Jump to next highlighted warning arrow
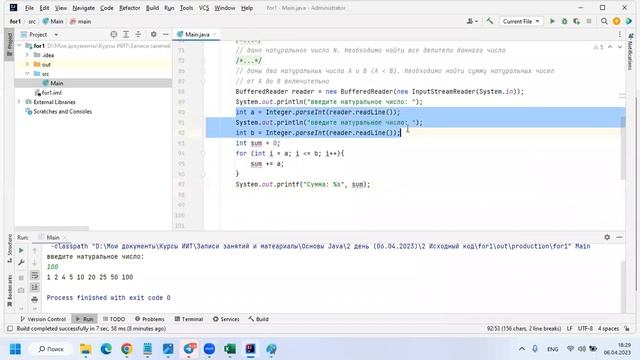The height and width of the screenshot is (360, 640). [x=620, y=47]
